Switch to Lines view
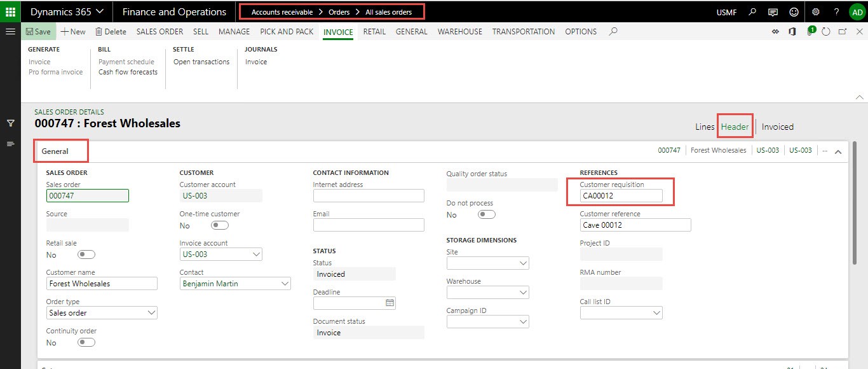The height and width of the screenshot is (369, 868). (x=705, y=127)
